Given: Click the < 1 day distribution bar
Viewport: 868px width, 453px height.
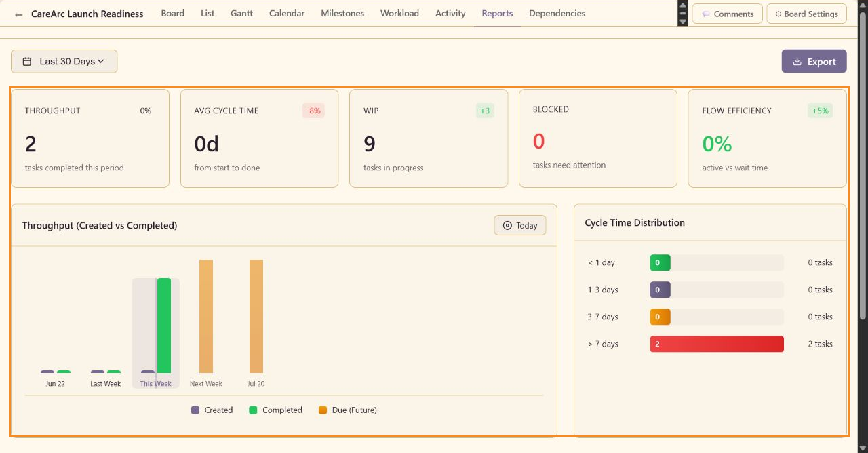Looking at the screenshot, I should (x=717, y=262).
